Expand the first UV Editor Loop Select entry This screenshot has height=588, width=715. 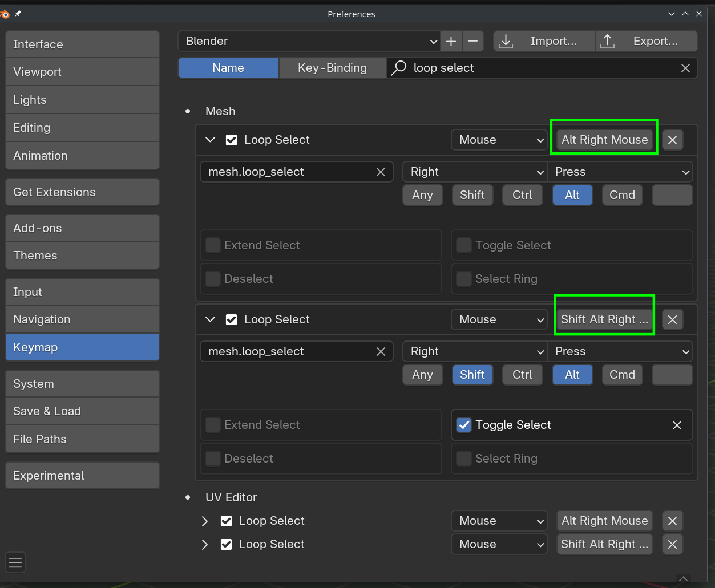[205, 521]
